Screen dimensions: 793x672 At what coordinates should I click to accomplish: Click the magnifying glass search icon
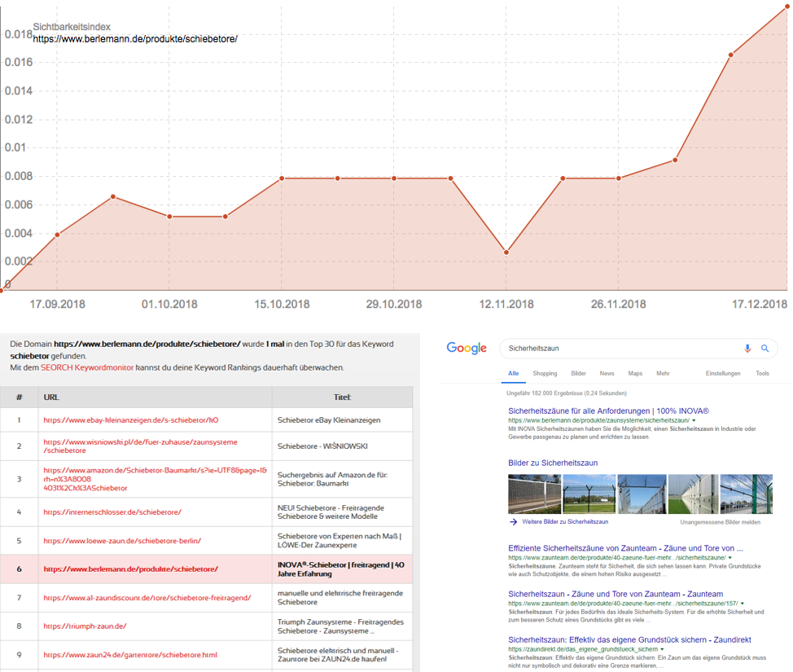pyautogui.click(x=765, y=348)
